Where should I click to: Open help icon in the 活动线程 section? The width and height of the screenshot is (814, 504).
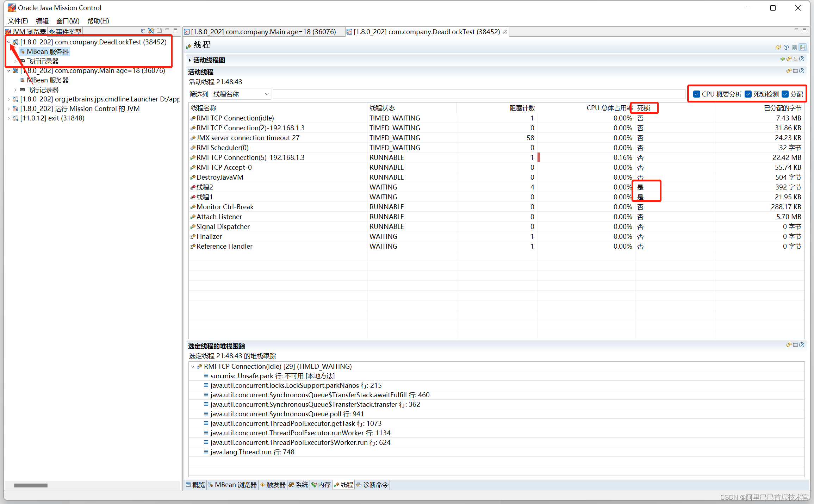pyautogui.click(x=802, y=71)
